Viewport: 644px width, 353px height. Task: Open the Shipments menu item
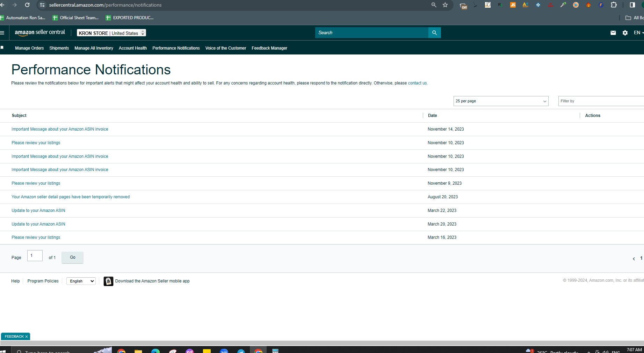59,48
